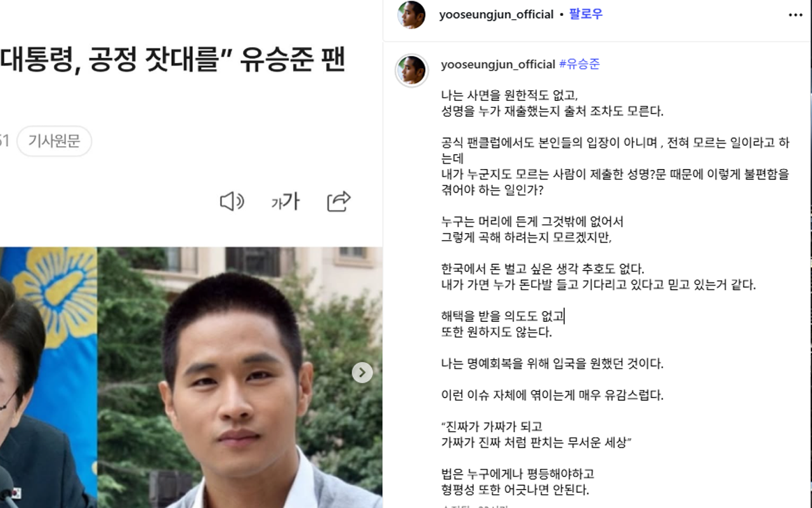Visit yooseungjun_official from the header username
Image resolution: width=812 pixels, height=508 pixels.
496,14
